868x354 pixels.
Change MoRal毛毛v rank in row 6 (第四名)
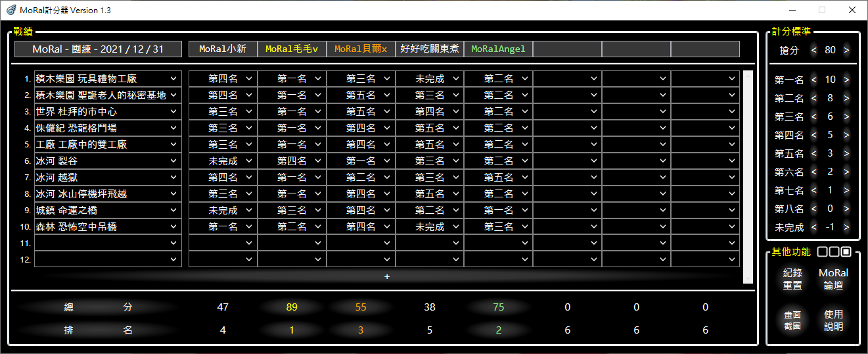(292, 161)
